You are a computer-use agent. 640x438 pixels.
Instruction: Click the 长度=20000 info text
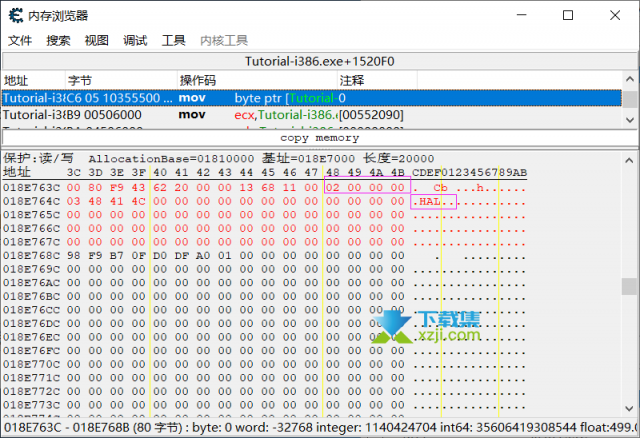pyautogui.click(x=399, y=158)
